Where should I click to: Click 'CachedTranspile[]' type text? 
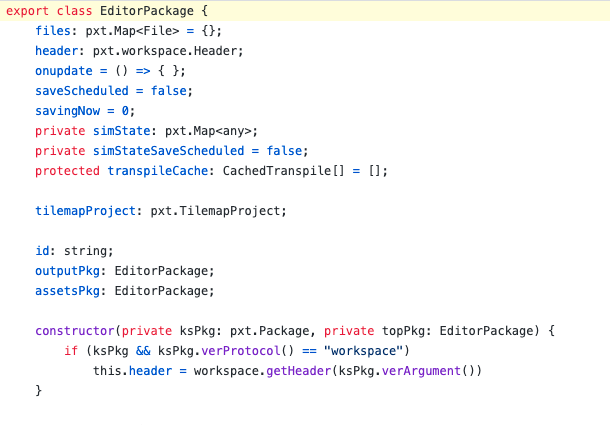[284, 171]
